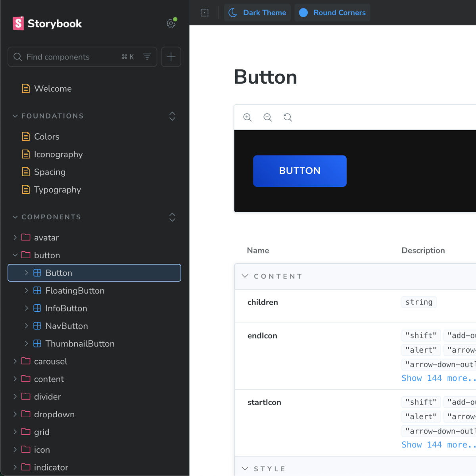Open the Storybook settings gear
The width and height of the screenshot is (476, 476).
171,23
